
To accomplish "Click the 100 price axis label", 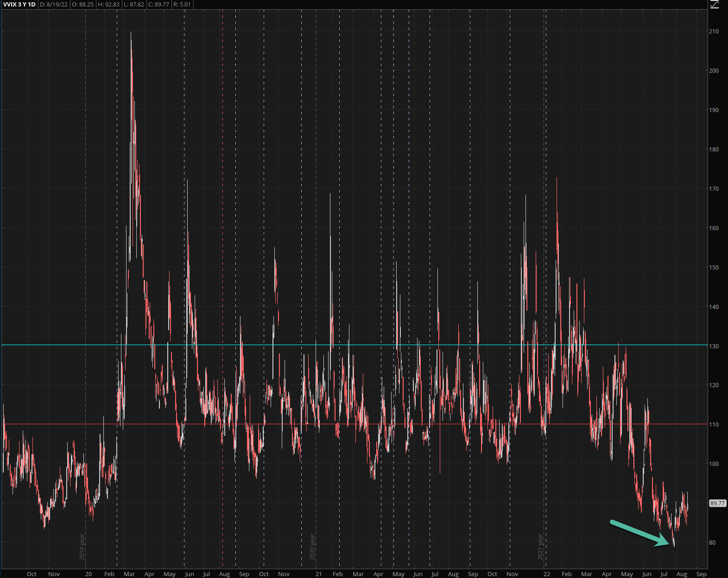I will (714, 464).
